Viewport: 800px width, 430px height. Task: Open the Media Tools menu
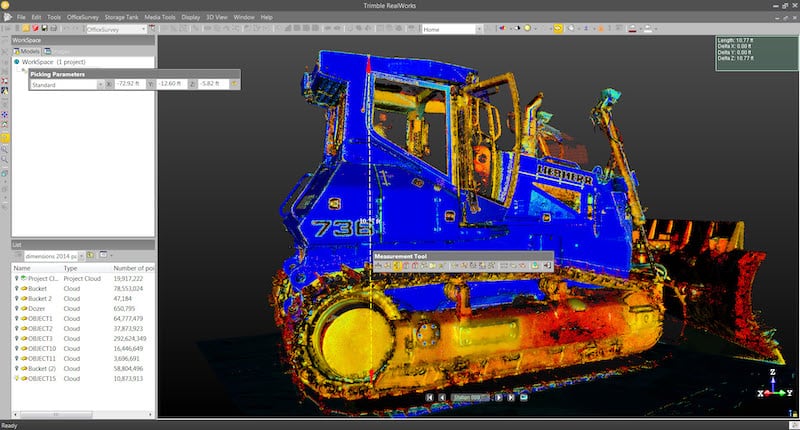tap(160, 17)
